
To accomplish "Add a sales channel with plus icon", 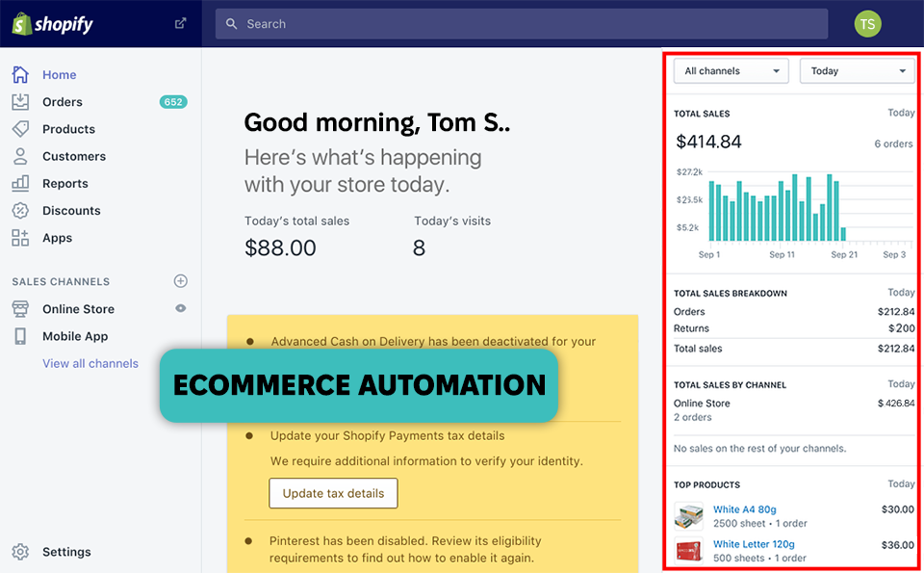I will 180,281.
